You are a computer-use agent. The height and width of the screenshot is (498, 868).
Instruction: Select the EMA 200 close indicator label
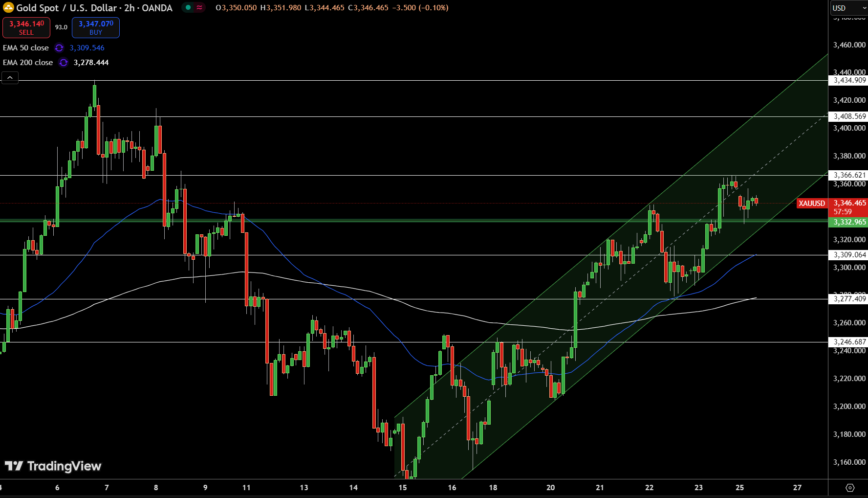(28, 63)
